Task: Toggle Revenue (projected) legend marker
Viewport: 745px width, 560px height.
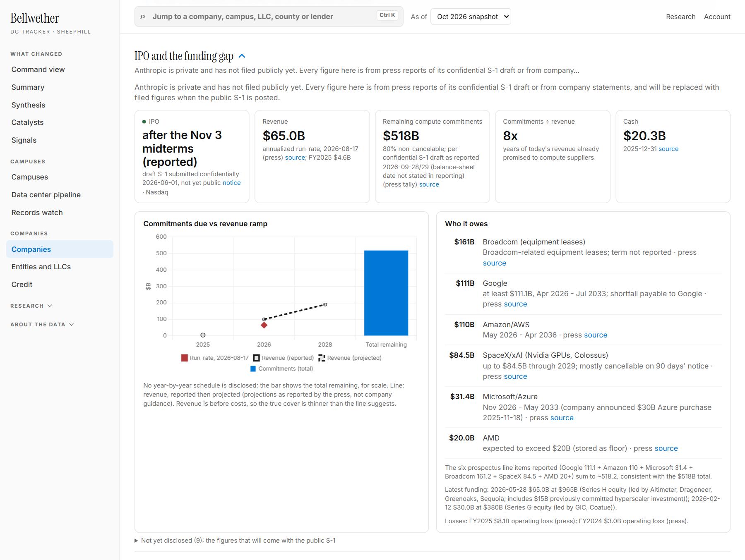Action: pos(322,358)
